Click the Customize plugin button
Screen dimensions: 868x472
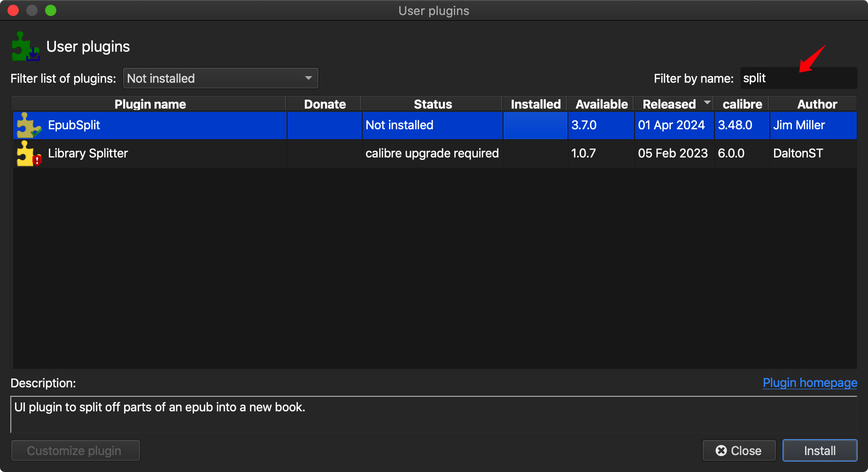(75, 450)
